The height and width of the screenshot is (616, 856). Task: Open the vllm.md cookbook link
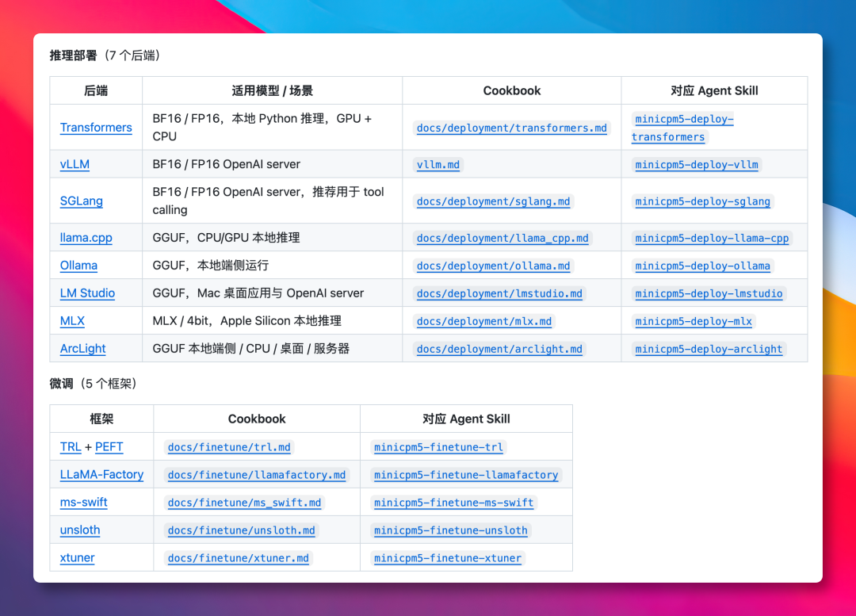pyautogui.click(x=438, y=164)
